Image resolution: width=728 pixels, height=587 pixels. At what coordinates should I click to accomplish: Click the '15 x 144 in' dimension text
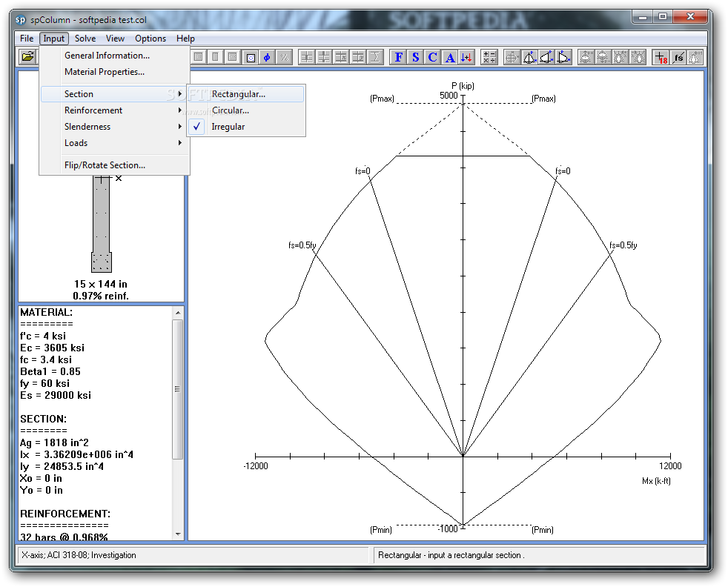click(x=101, y=284)
